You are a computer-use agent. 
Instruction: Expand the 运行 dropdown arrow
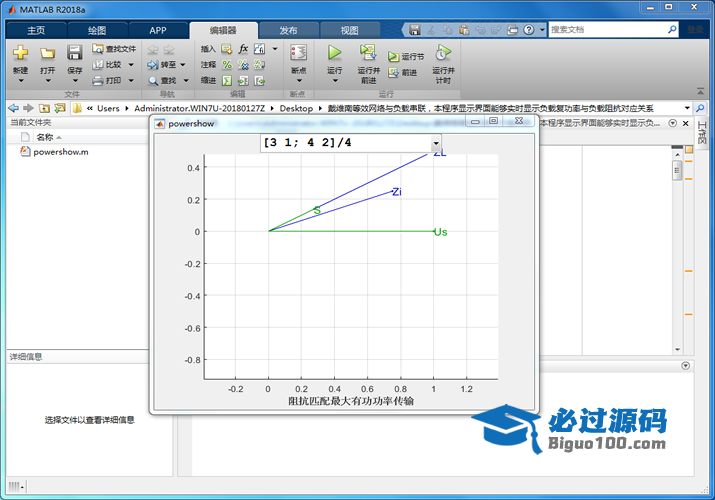335,81
